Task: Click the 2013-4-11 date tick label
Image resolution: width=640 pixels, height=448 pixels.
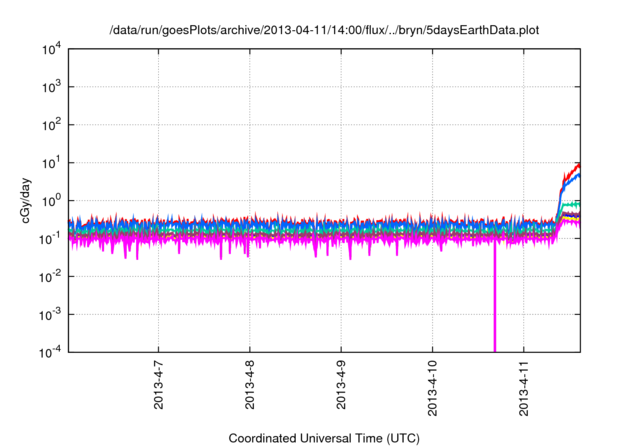Action: coord(524,388)
